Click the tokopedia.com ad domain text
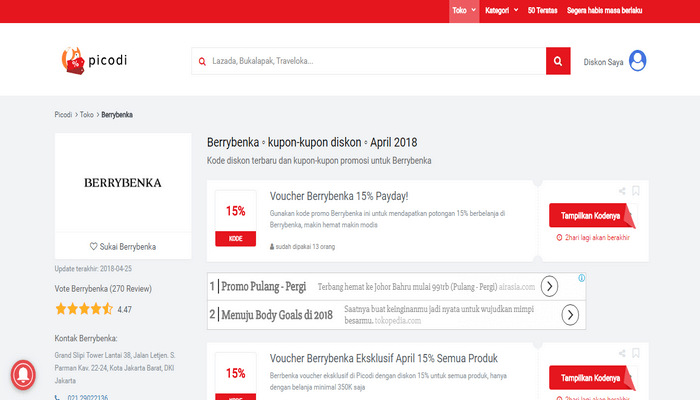The width and height of the screenshot is (700, 400). [397, 321]
